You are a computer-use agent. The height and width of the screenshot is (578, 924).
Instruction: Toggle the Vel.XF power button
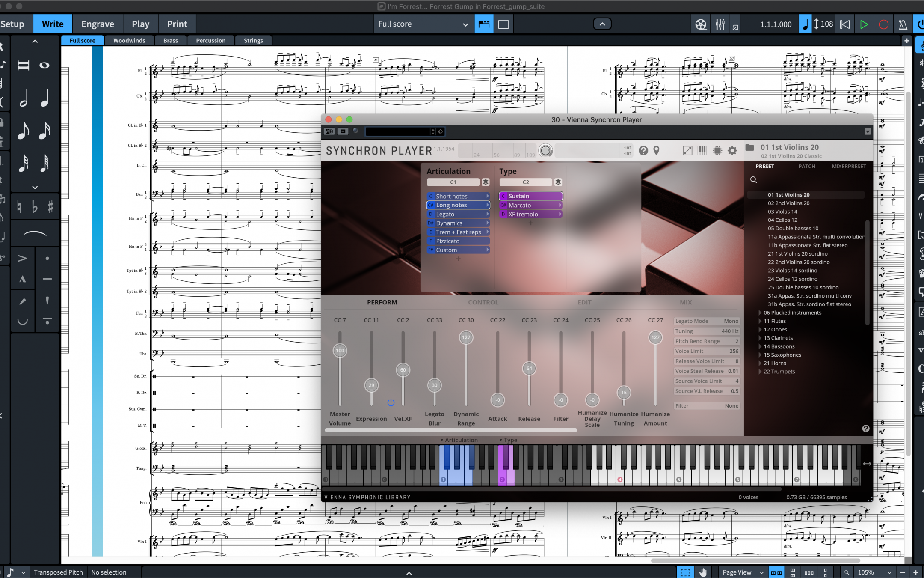(391, 402)
